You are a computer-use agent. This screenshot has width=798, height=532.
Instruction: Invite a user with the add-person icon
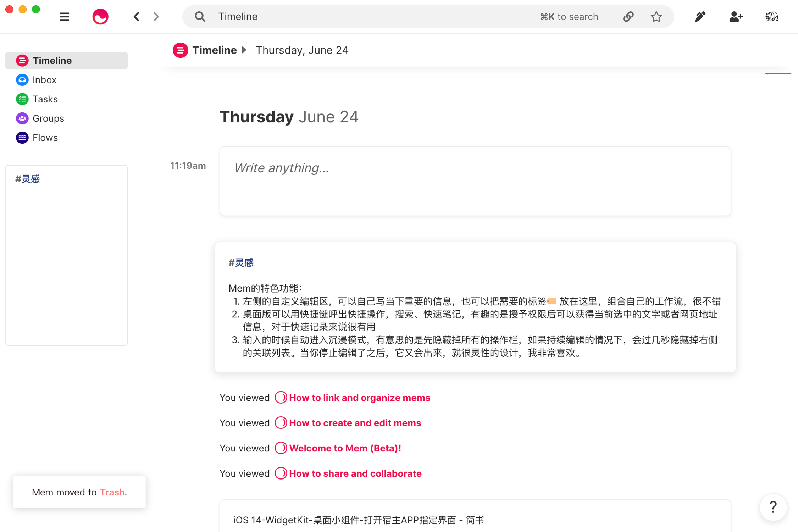[x=736, y=17]
